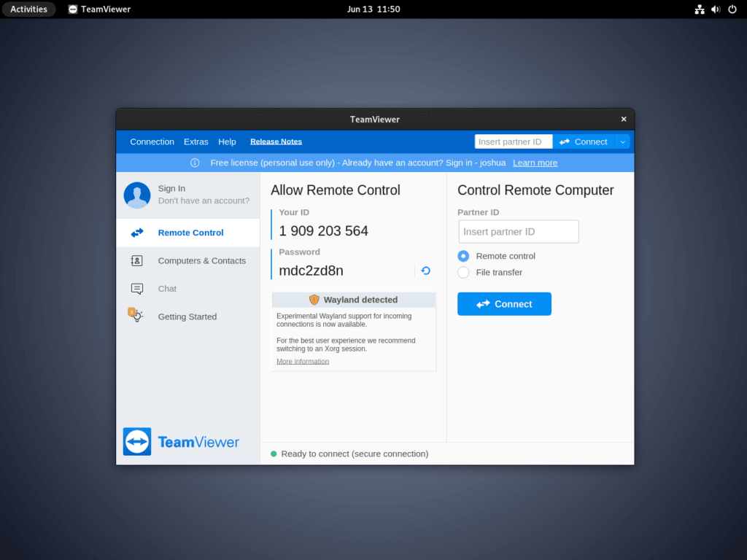The width and height of the screenshot is (747, 560).
Task: Click the Sign In avatar icon
Action: (137, 195)
